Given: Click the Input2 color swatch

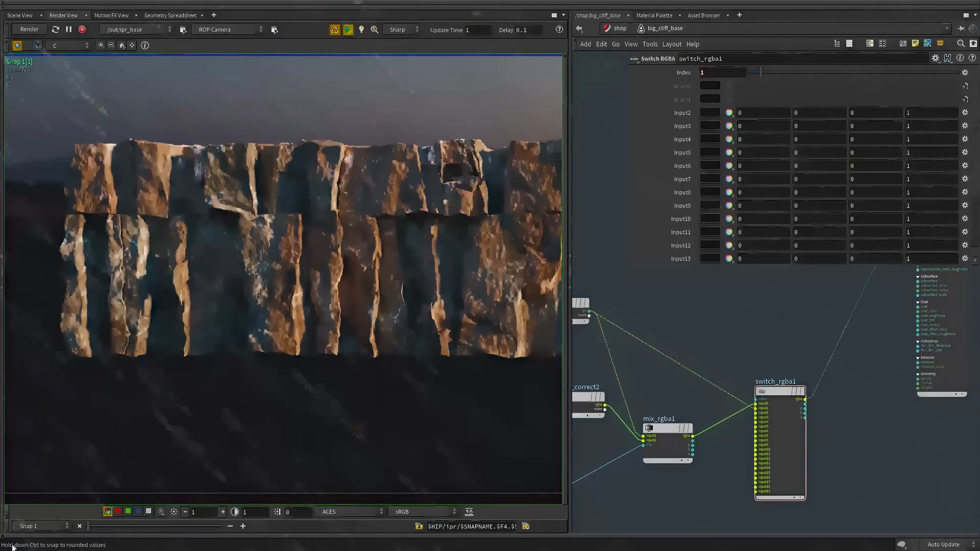Looking at the screenshot, I should click(x=709, y=113).
